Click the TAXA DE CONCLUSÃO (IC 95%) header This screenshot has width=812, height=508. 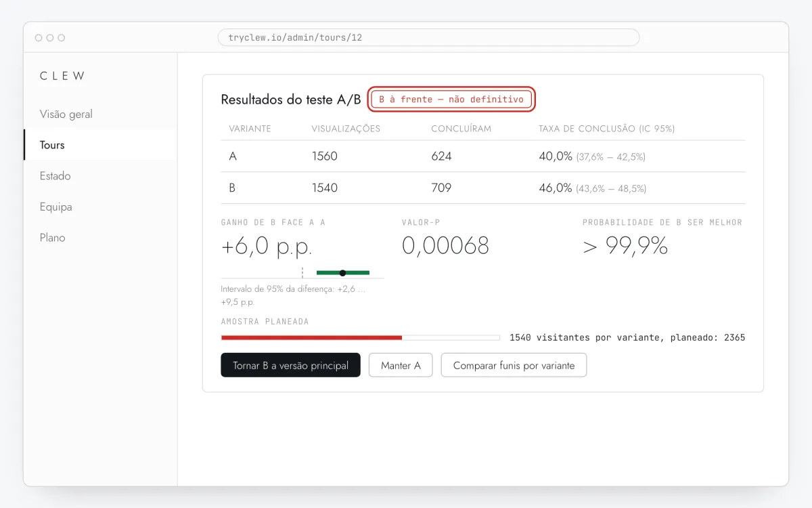coord(606,129)
